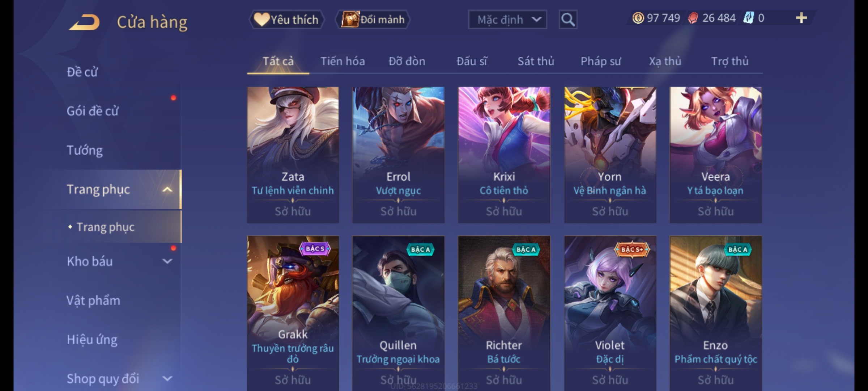Expand the Shop quy đổi section
The height and width of the screenshot is (391, 868).
(x=167, y=379)
